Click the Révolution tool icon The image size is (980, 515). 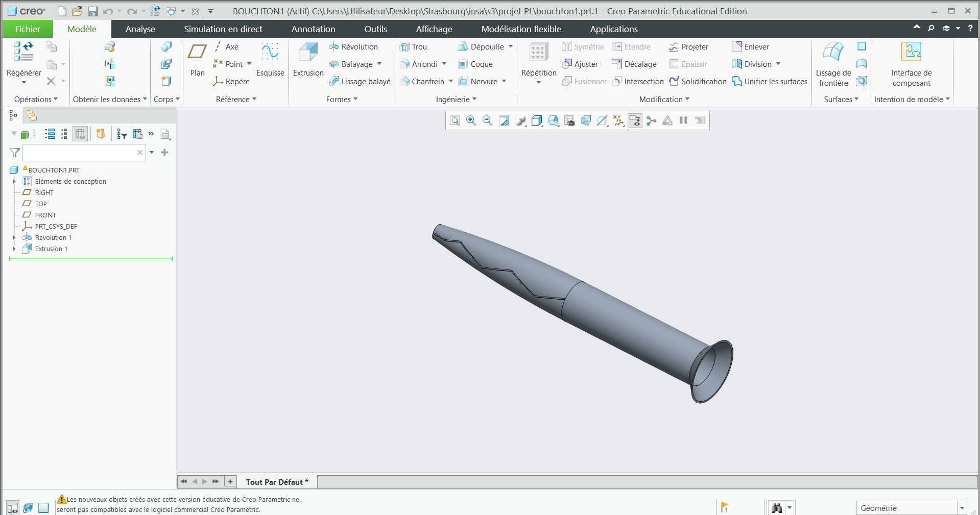(x=334, y=47)
